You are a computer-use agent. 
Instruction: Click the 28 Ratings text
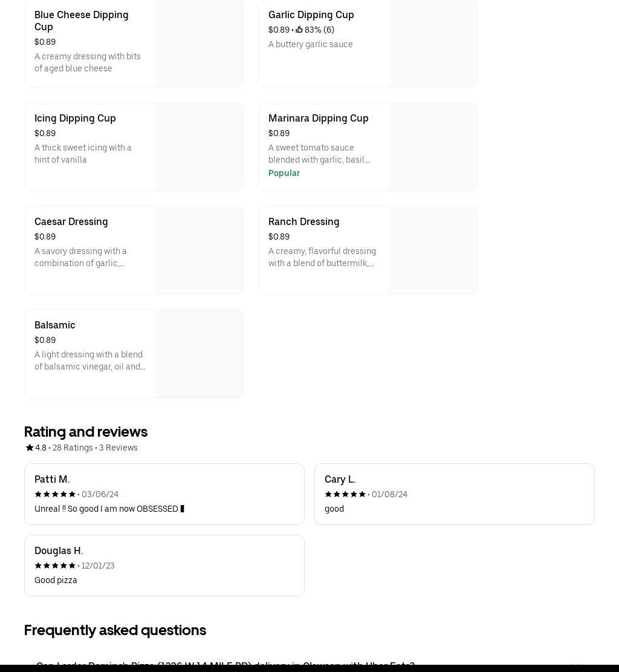73,448
